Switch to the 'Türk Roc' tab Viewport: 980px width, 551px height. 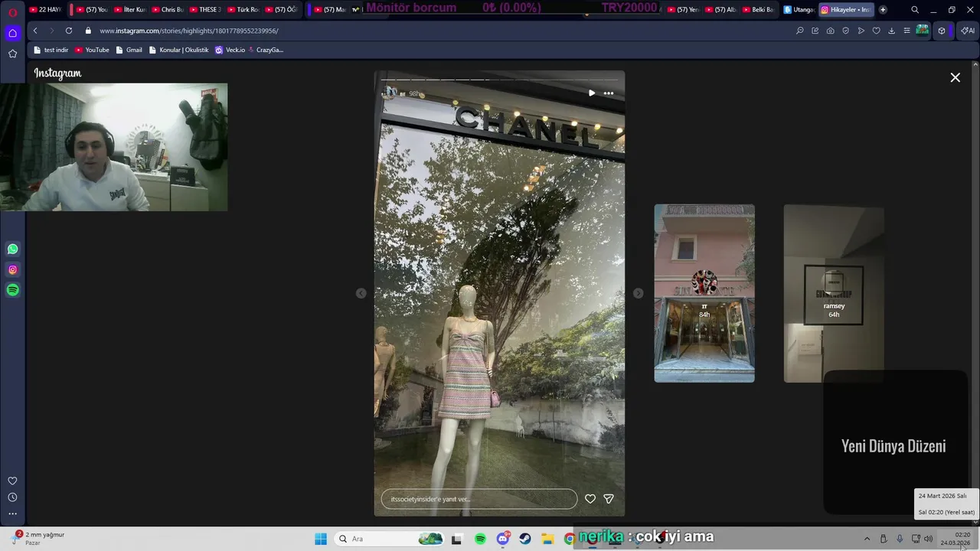pos(243,10)
